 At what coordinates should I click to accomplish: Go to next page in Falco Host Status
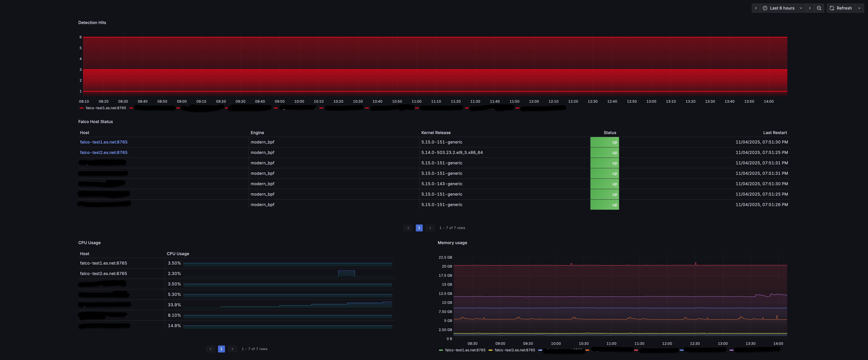coord(430,228)
